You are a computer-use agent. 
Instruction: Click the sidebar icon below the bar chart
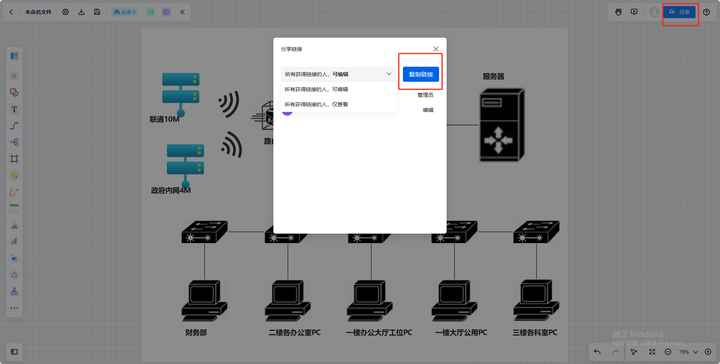(14, 258)
